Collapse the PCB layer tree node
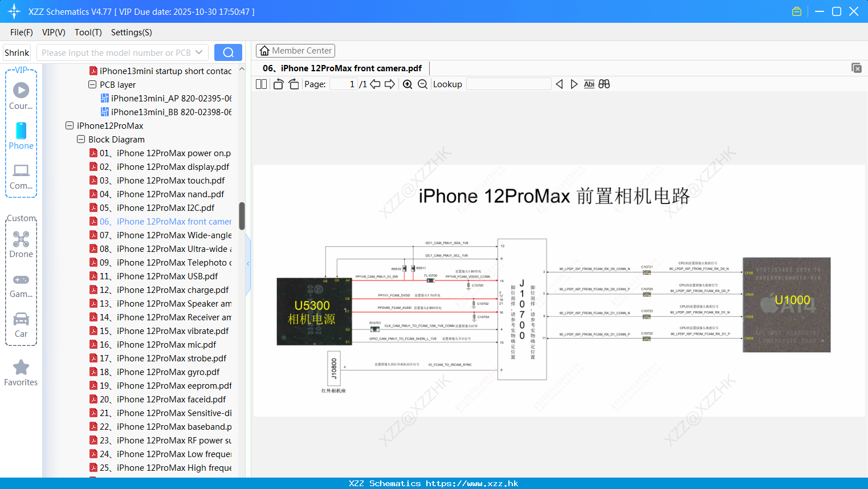The image size is (868, 489). pyautogui.click(x=92, y=84)
